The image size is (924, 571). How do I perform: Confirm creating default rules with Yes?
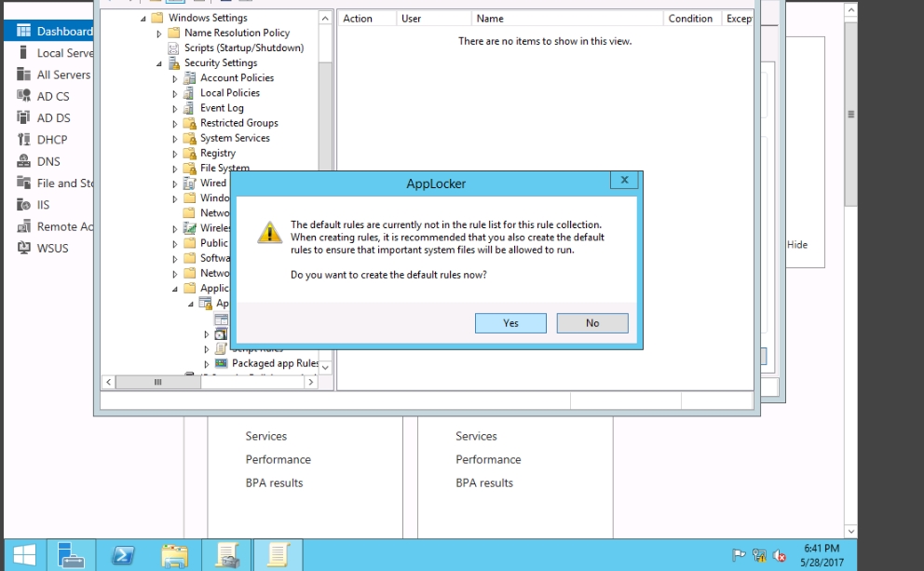tap(510, 323)
